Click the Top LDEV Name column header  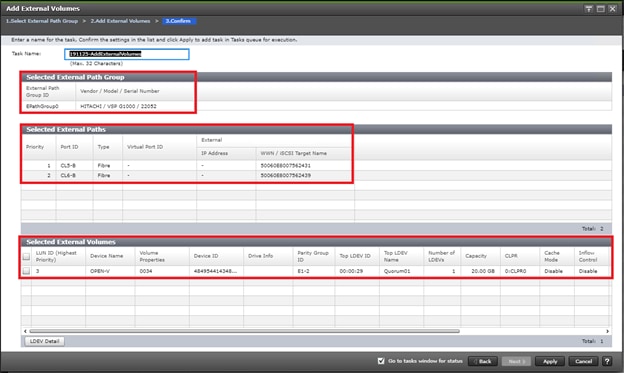396,256
